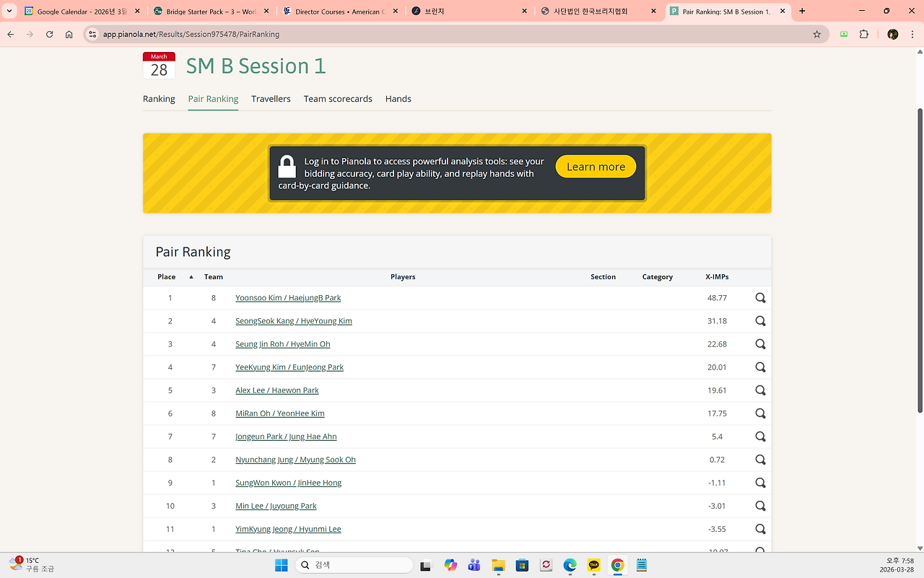Switch to the Director Courses browser tab

point(340,12)
